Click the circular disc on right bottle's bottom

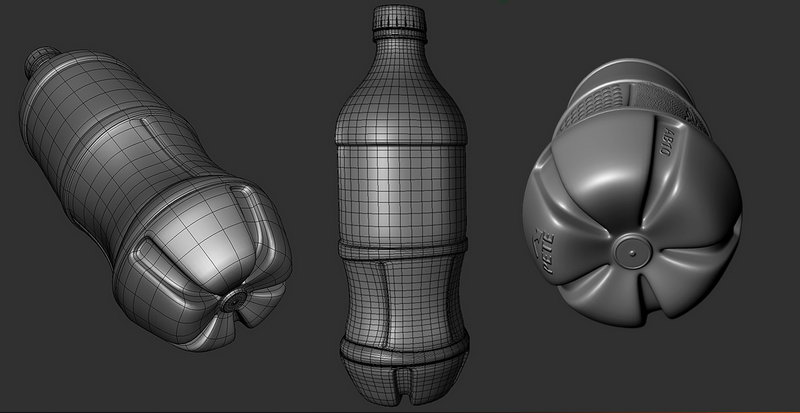click(x=632, y=250)
